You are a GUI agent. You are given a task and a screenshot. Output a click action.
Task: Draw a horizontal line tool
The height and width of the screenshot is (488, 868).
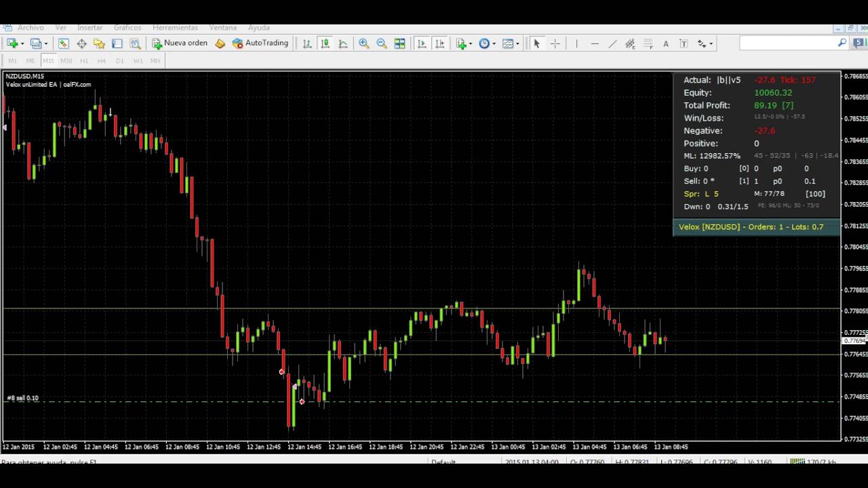(x=595, y=43)
